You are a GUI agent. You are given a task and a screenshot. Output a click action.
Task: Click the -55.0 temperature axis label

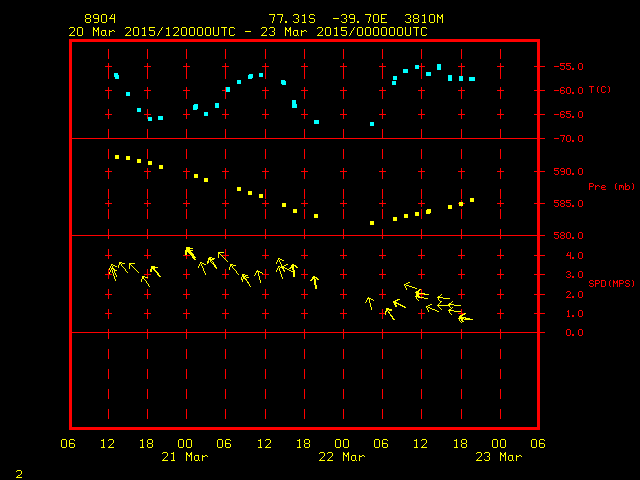(569, 67)
